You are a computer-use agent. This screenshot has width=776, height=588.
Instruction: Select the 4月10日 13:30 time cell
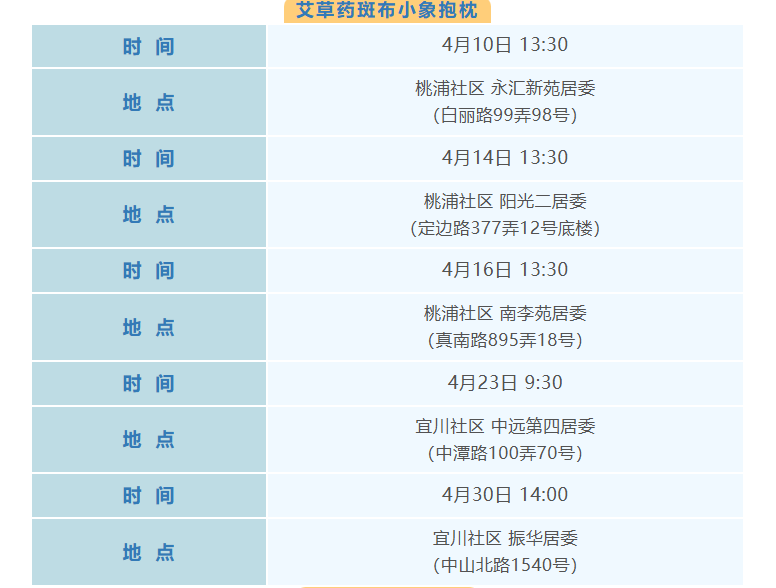point(504,45)
